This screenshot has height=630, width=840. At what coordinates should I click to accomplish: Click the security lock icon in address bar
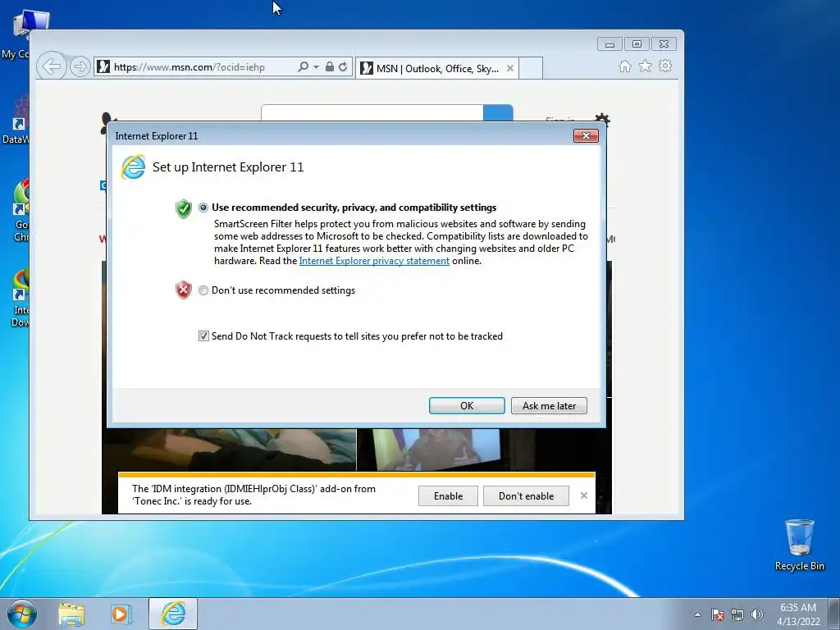[330, 66]
